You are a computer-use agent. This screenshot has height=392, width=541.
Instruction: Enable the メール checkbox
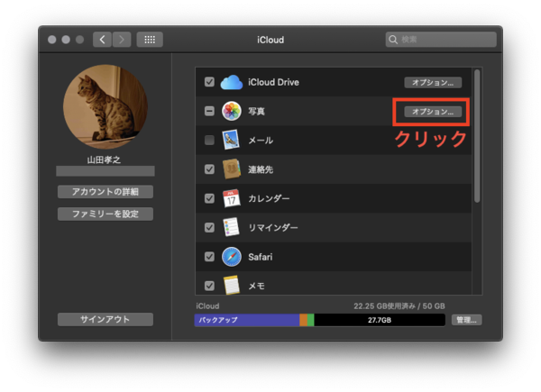click(209, 141)
